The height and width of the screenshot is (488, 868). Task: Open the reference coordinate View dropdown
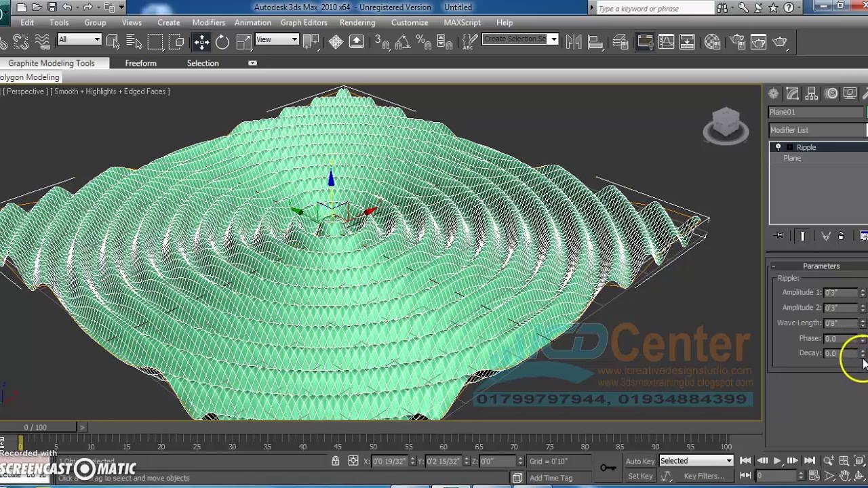[x=277, y=39]
